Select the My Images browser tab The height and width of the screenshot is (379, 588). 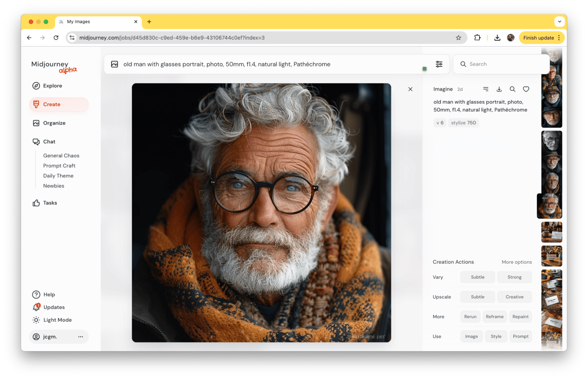(x=98, y=22)
